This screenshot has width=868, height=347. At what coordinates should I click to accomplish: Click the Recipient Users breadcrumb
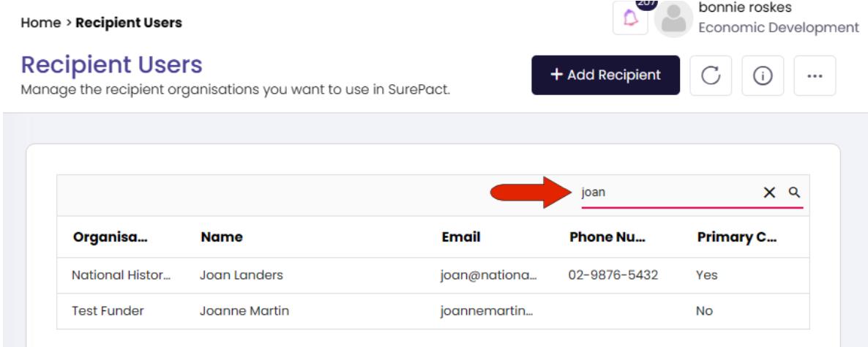point(129,23)
